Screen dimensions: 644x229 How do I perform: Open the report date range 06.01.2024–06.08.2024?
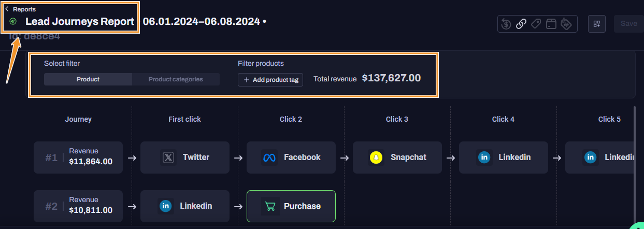pyautogui.click(x=201, y=22)
